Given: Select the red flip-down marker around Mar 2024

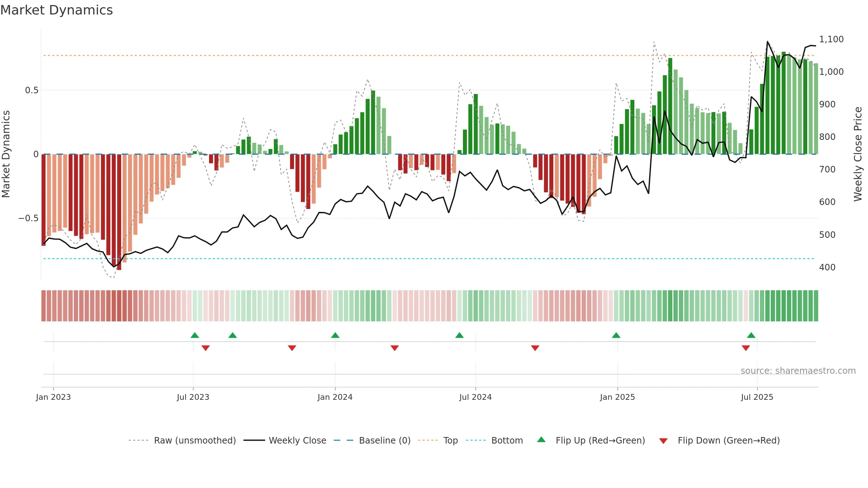Looking at the screenshot, I should 395,348.
